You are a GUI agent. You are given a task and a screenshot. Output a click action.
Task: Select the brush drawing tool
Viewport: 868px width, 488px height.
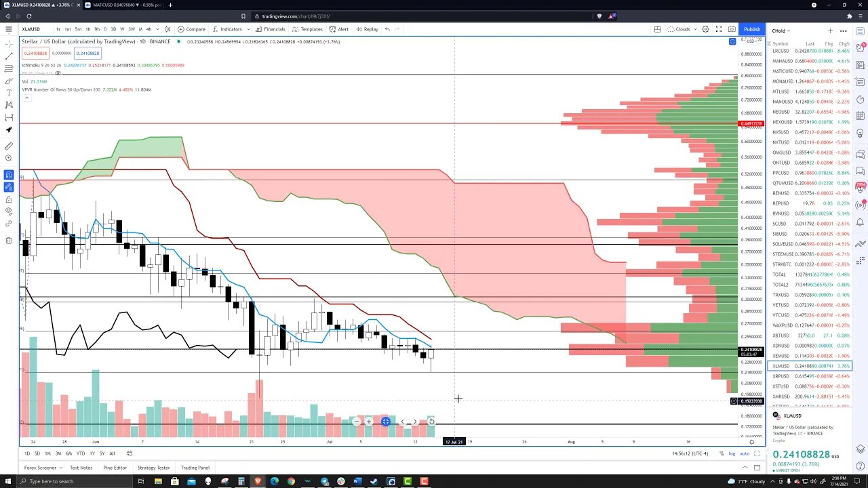pyautogui.click(x=9, y=81)
